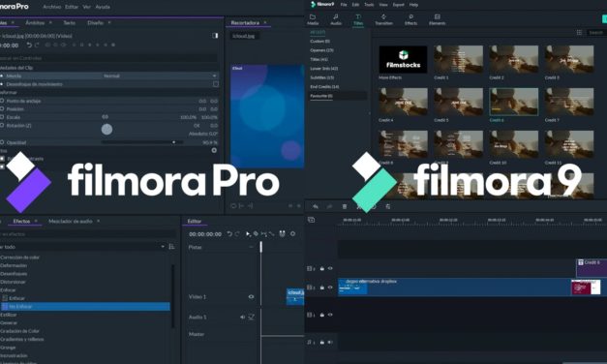This screenshot has width=607, height=364.
Task: Open the Archivo menu in FilmoraPro
Action: coord(52,7)
